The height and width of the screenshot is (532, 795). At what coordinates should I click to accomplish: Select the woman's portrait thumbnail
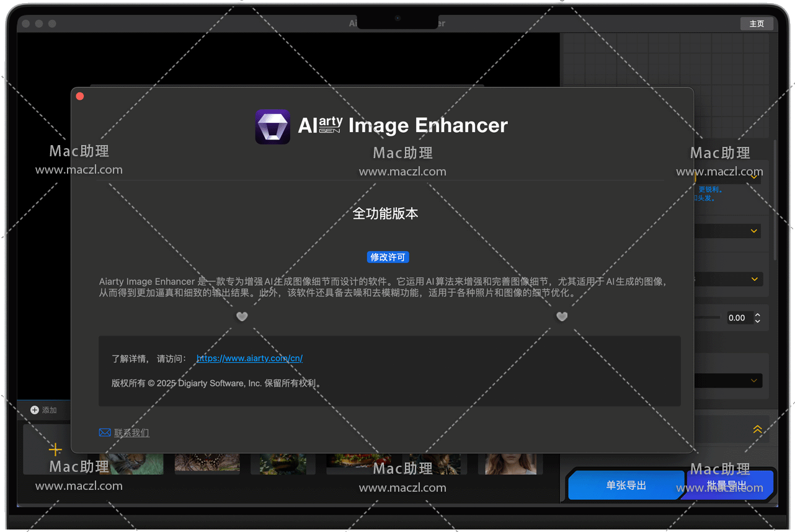[510, 463]
